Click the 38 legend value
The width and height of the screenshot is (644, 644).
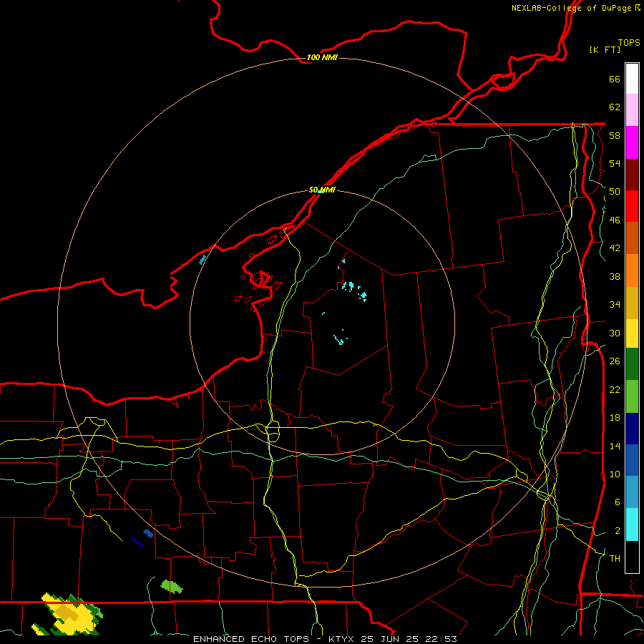(x=615, y=276)
